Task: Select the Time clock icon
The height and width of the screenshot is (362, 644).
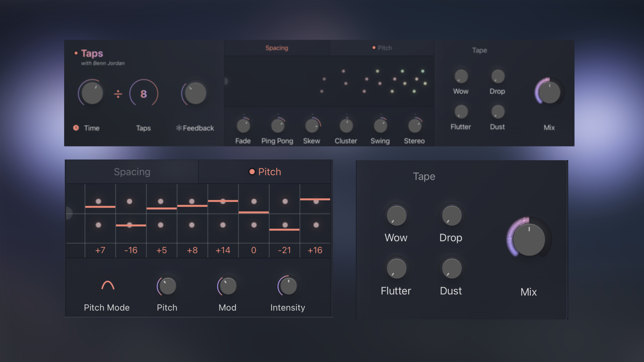Action: [76, 128]
